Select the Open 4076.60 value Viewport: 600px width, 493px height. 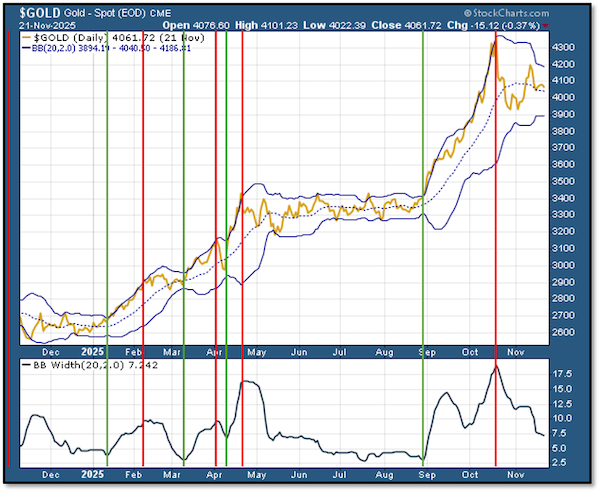196,25
